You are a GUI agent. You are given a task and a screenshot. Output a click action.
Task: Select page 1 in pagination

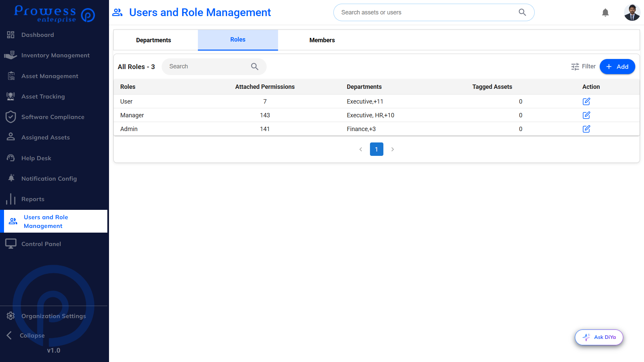point(376,149)
